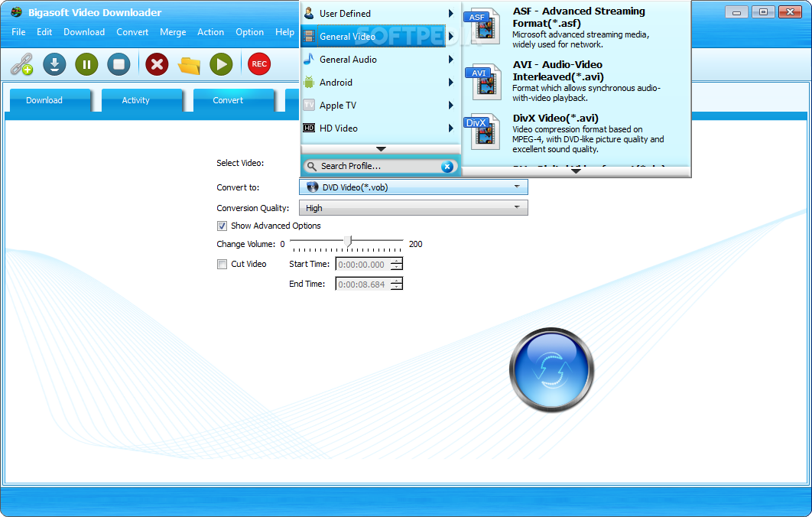812x517 pixels.
Task: Click the Search Profile input field
Action: pyautogui.click(x=380, y=166)
